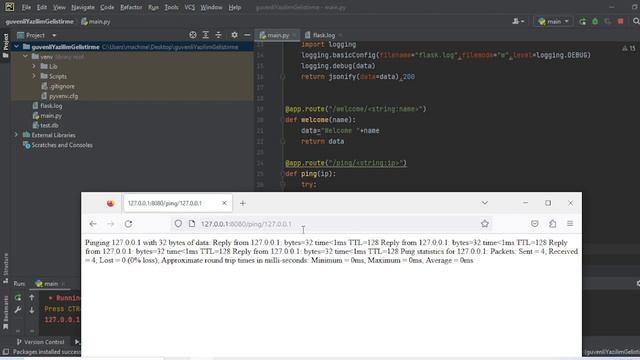Click the Rerun main icon in toolbar

tap(582, 21)
